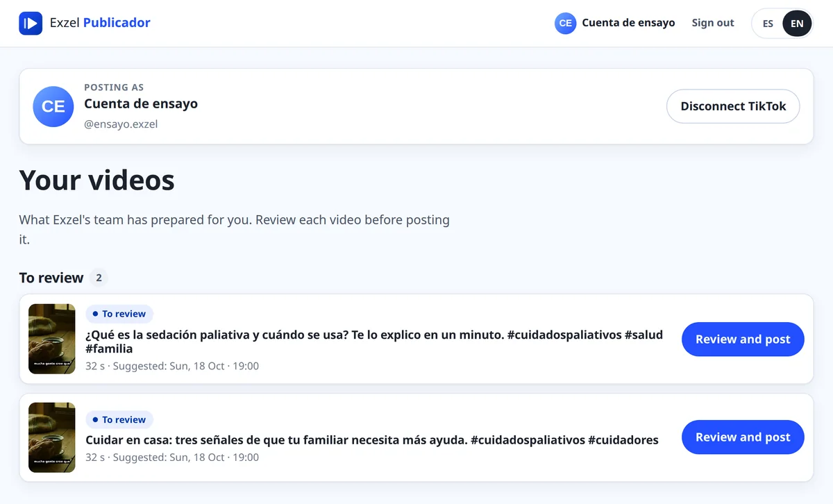The height and width of the screenshot is (504, 833).
Task: Click the description text about Exzel's team
Action: [x=234, y=229]
